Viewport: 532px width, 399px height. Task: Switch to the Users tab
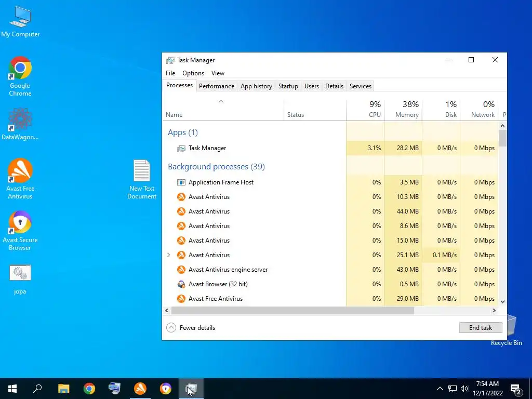click(x=312, y=86)
